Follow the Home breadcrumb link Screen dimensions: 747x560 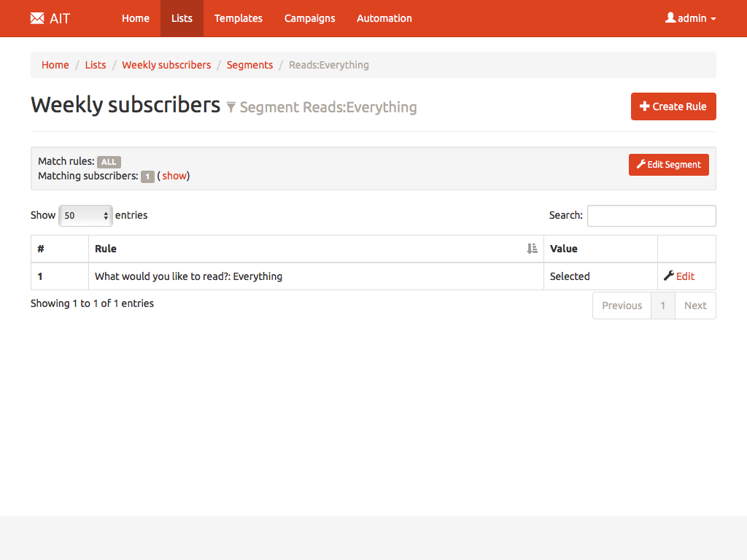point(55,65)
